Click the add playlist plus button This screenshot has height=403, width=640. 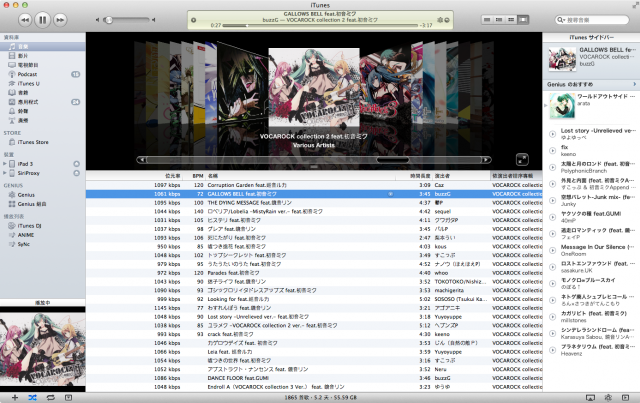click(15, 398)
